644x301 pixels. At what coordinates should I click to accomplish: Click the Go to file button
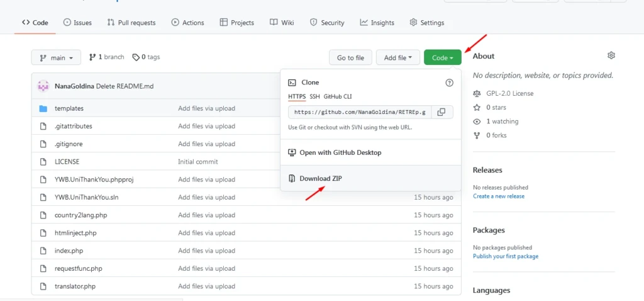tap(350, 57)
